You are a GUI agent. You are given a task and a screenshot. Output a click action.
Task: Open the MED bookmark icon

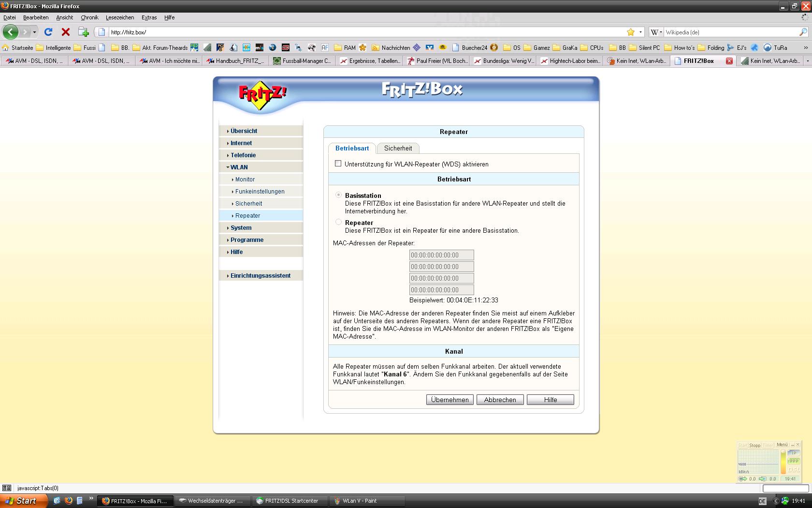pos(194,47)
